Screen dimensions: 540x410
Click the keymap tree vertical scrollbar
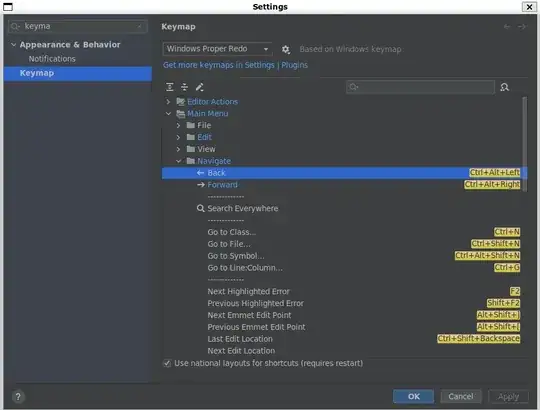[525, 145]
